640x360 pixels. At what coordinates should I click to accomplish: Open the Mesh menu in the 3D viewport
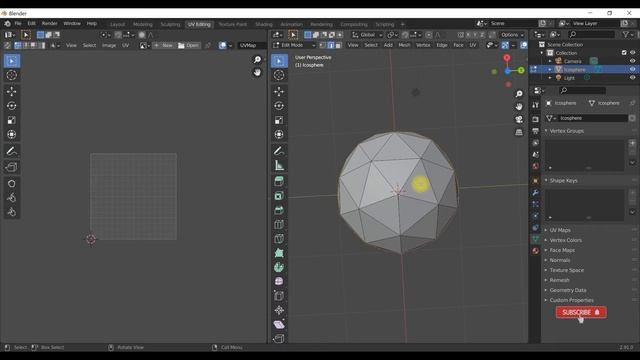tap(404, 45)
